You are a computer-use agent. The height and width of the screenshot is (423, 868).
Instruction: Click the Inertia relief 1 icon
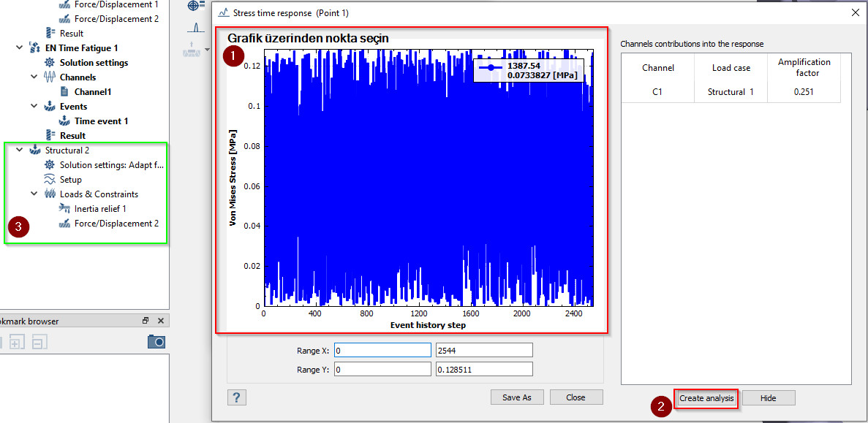coord(65,209)
